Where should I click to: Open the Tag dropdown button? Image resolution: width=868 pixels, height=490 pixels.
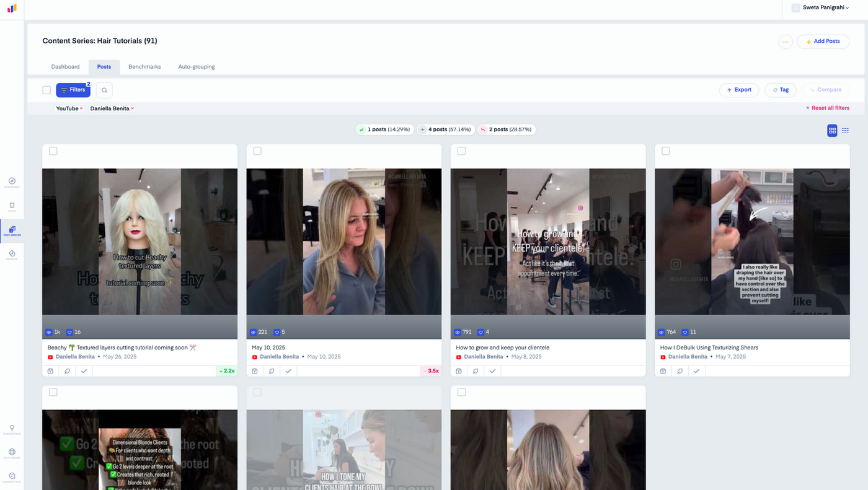(781, 90)
